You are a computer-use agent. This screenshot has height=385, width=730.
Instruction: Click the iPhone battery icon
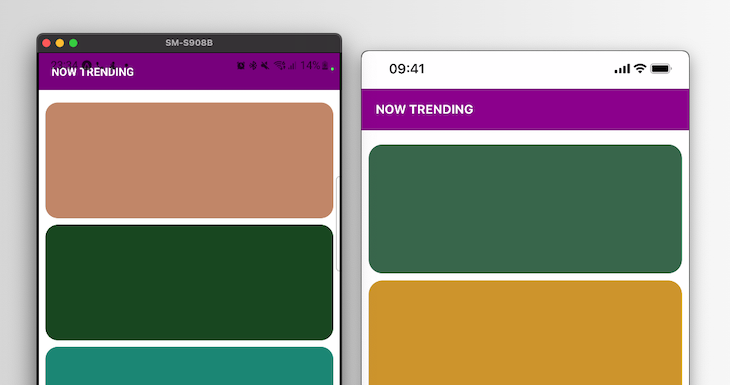click(661, 69)
